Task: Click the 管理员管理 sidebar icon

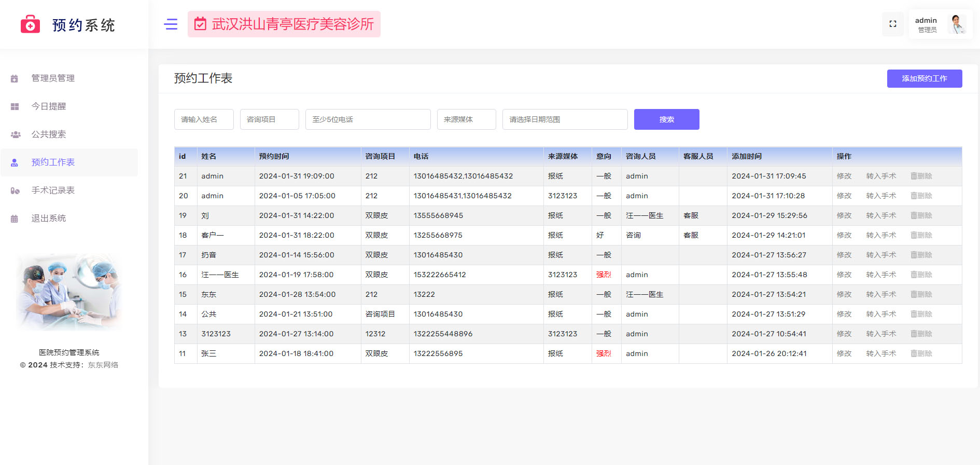Action: point(15,79)
